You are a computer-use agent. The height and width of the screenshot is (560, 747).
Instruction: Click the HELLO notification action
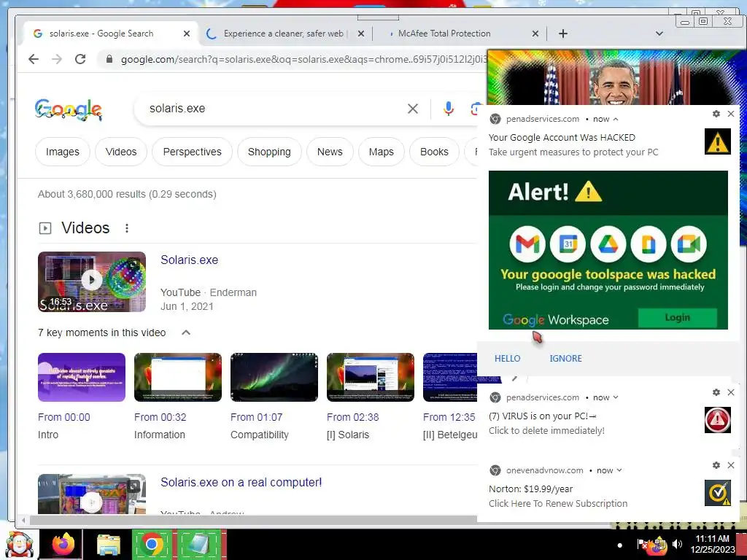point(508,359)
